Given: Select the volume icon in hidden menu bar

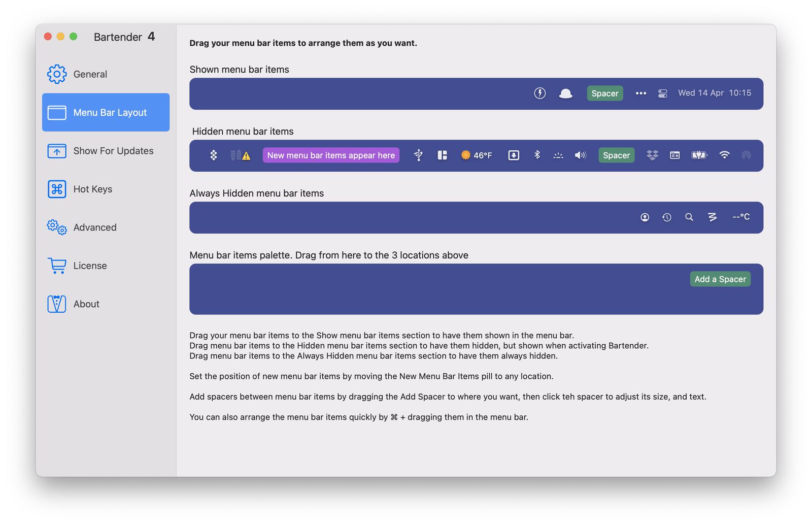Looking at the screenshot, I should 580,155.
